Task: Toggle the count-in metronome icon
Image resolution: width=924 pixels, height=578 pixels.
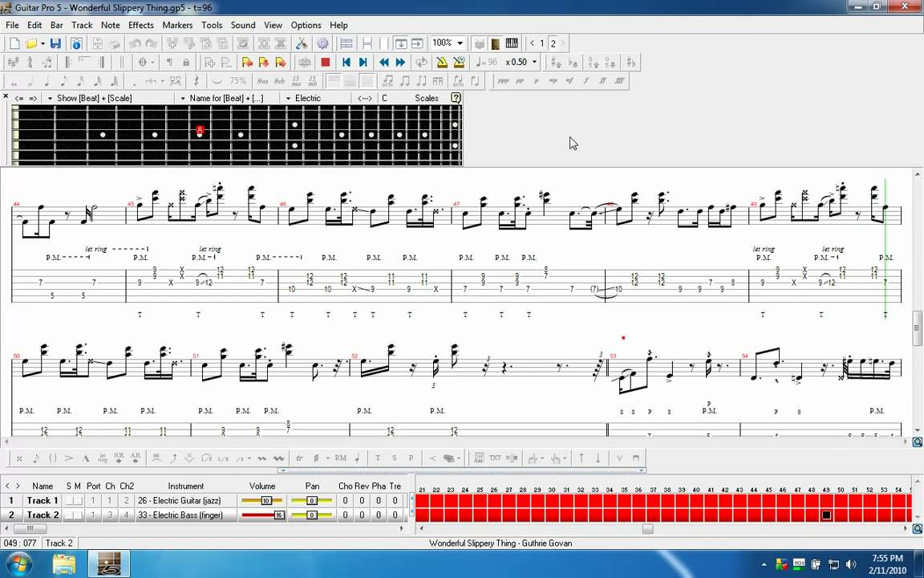Action: (459, 62)
